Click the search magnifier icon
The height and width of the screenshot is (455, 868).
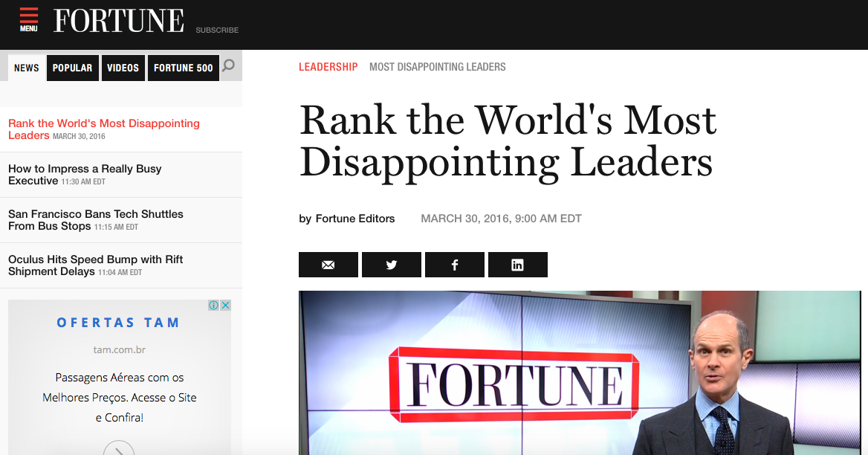tap(229, 66)
